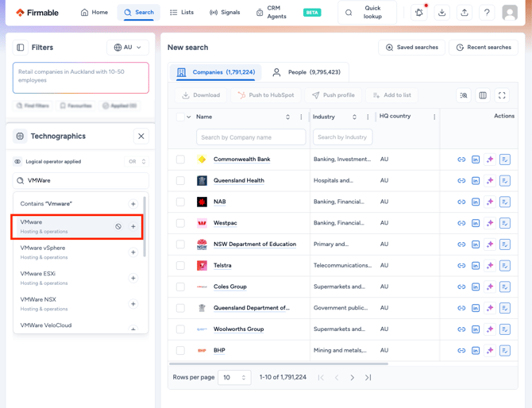532x408 pixels.
Task: Open the Woolworths Group company link
Action: (238, 329)
